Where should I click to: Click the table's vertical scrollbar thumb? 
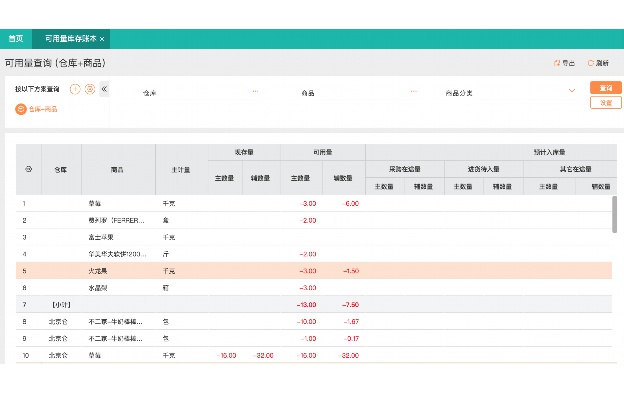tap(615, 214)
